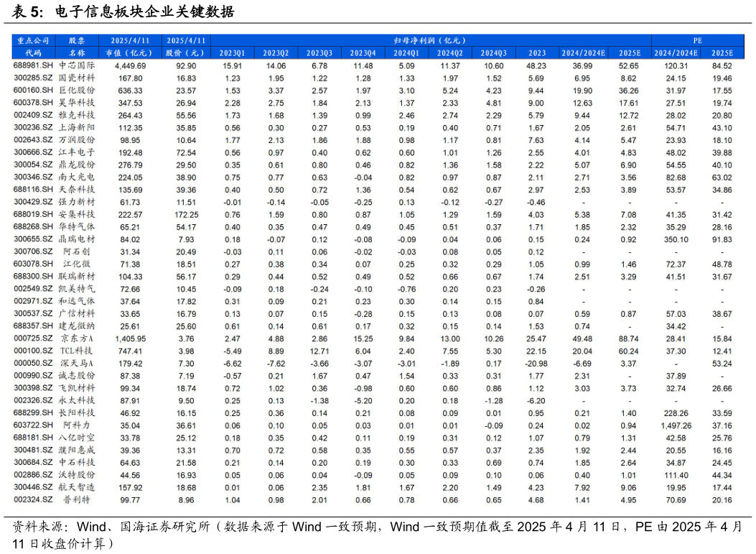
Task: Select share price 172.25 for 安集科技
Action: (x=186, y=215)
